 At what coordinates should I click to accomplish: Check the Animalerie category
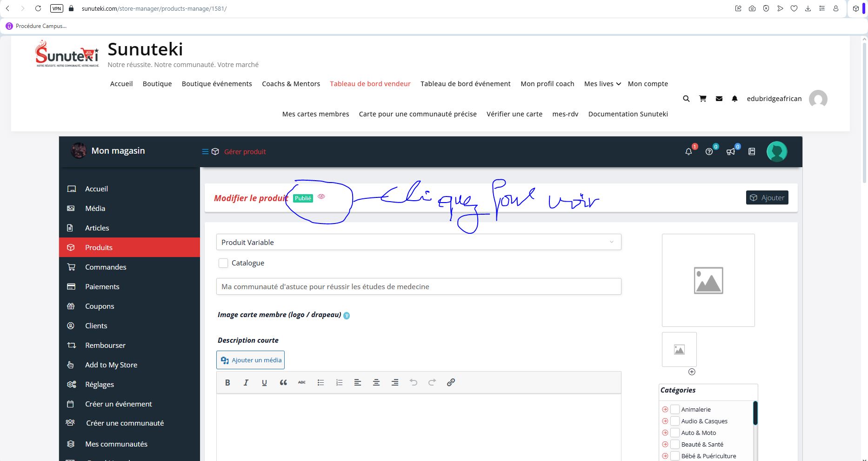(675, 409)
